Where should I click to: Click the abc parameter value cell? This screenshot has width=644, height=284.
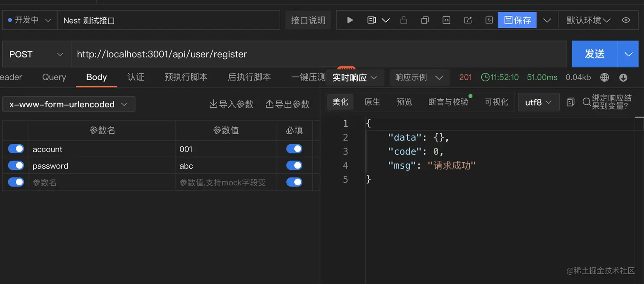pos(226,166)
